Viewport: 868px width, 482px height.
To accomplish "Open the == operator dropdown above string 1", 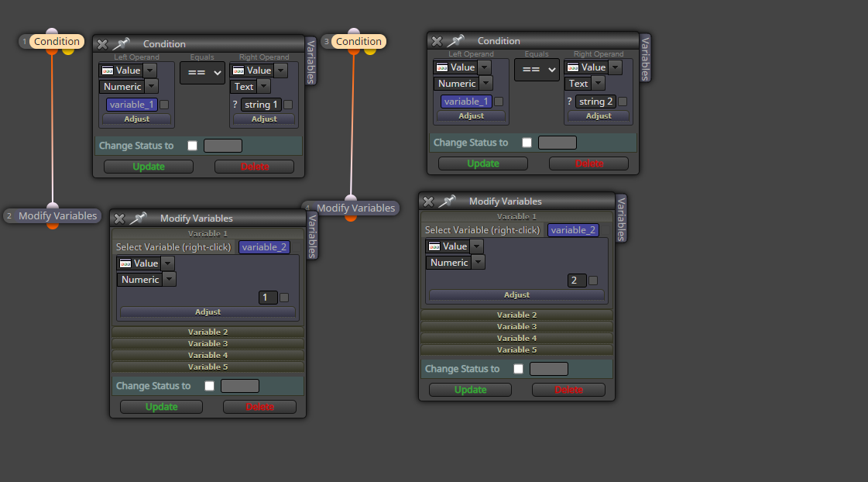I will (203, 73).
